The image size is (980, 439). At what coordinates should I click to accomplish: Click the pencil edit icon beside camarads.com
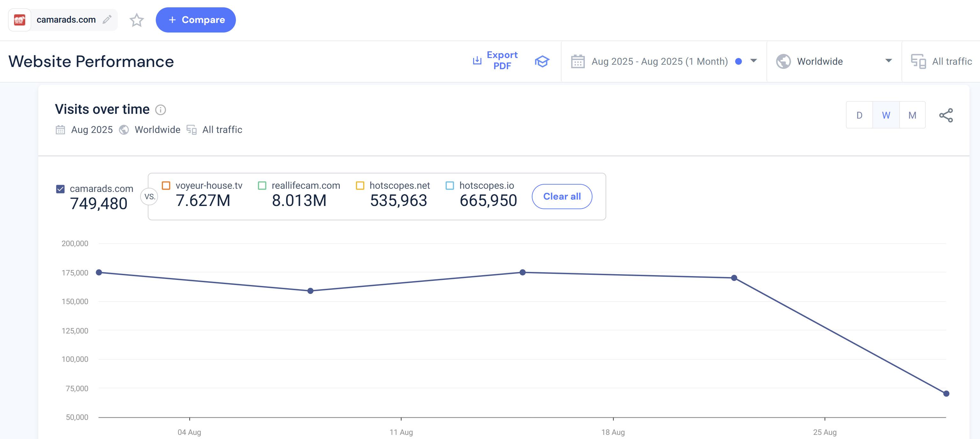pos(107,19)
